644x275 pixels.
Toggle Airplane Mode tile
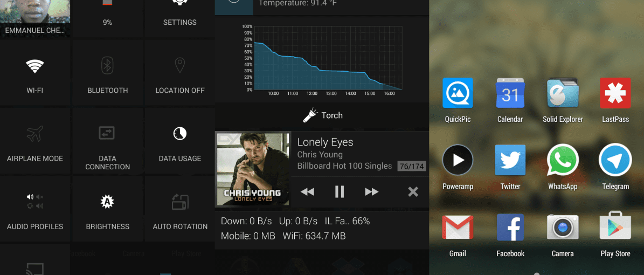pos(35,141)
